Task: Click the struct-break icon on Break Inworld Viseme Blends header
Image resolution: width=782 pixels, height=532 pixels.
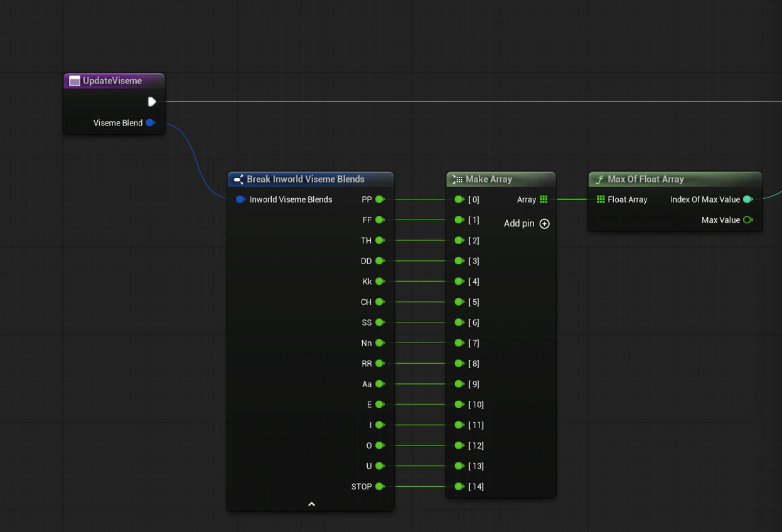Action: [239, 179]
